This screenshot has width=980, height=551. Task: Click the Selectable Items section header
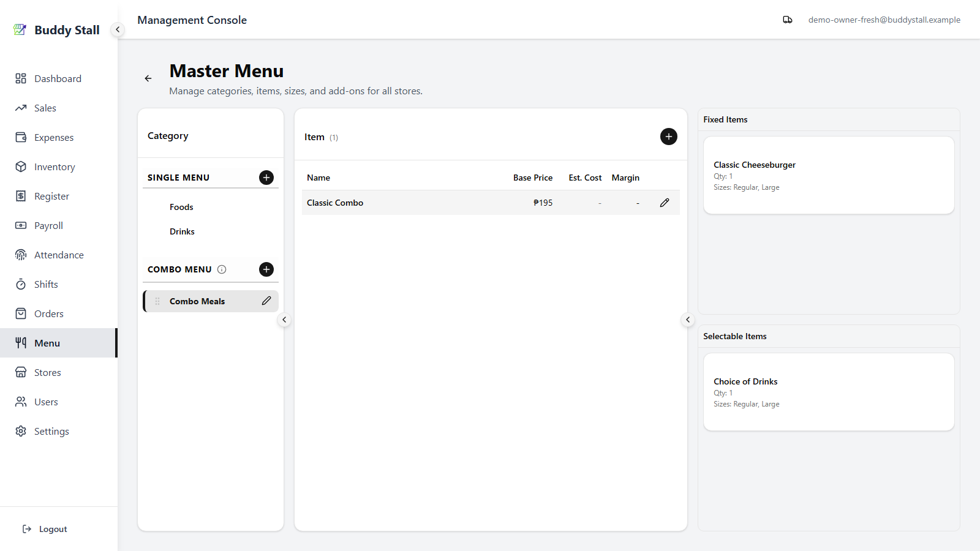735,336
